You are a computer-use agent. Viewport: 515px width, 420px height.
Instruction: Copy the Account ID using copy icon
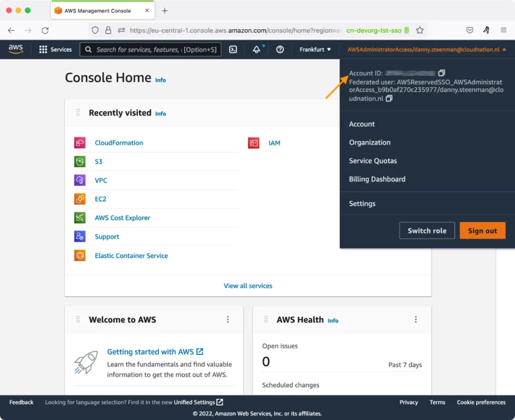pos(442,73)
